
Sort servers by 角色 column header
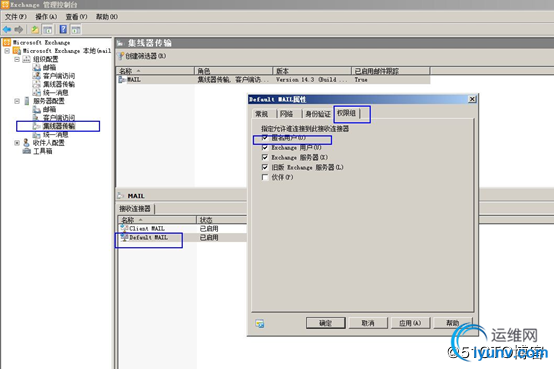(x=234, y=71)
